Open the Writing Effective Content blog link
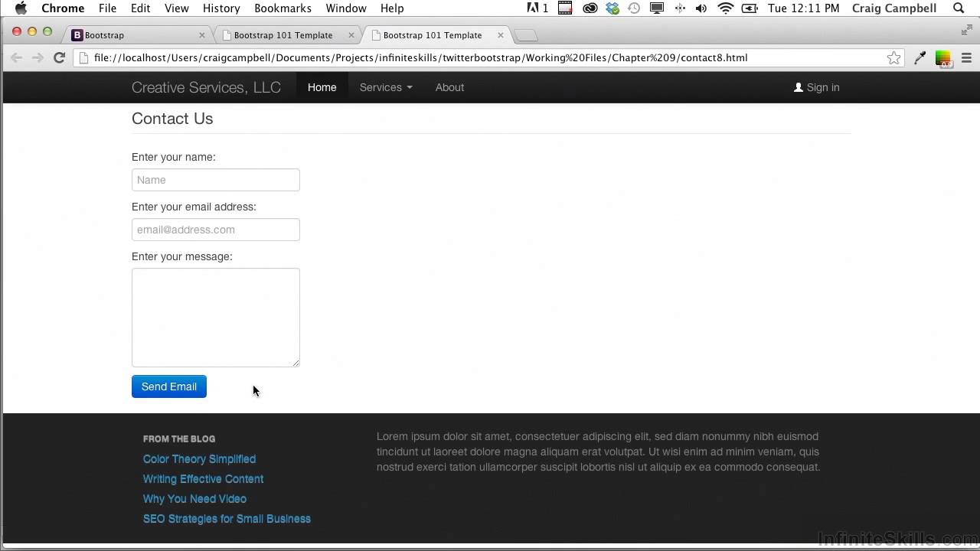 point(203,479)
